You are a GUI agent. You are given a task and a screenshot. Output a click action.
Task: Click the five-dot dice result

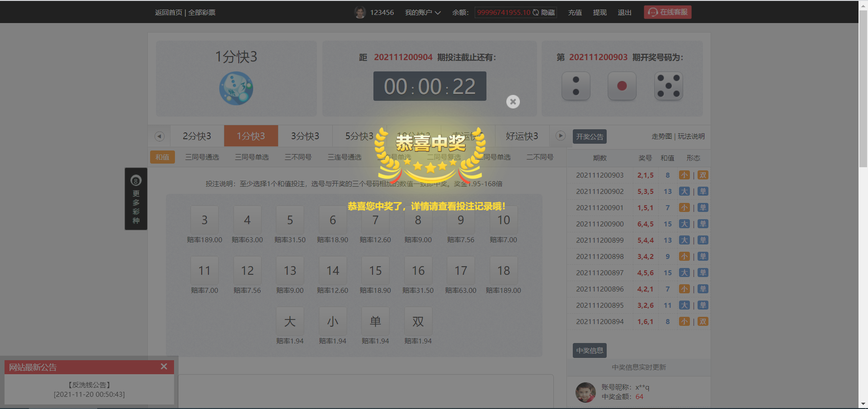click(x=668, y=86)
